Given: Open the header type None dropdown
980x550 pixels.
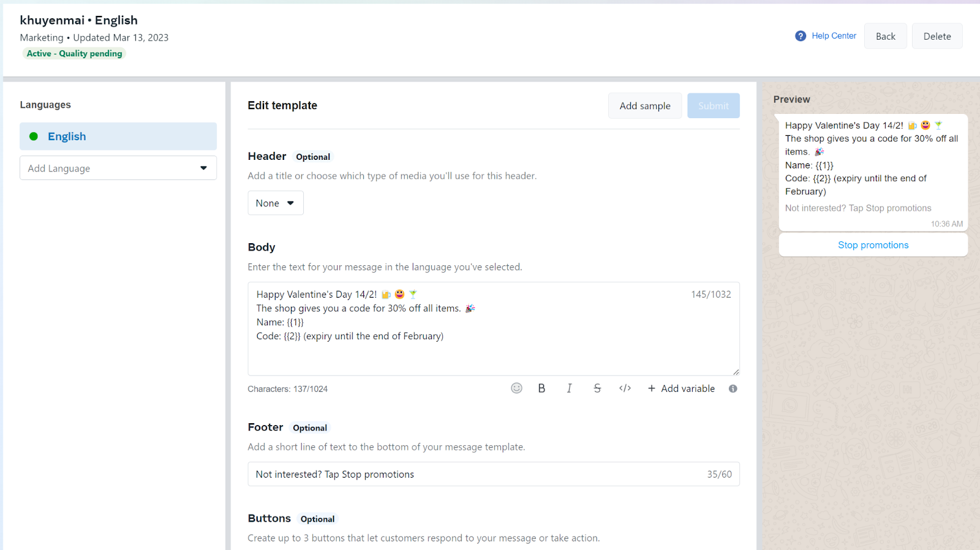Looking at the screenshot, I should (x=276, y=203).
